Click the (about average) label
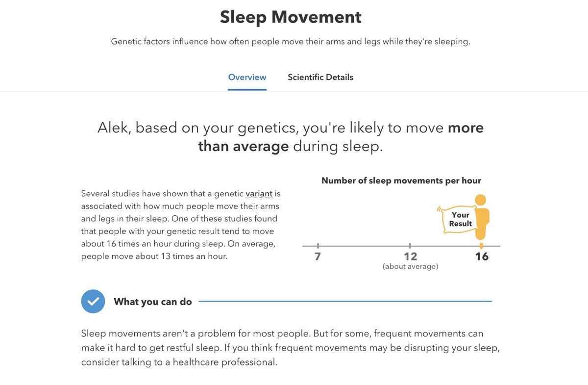The image size is (588, 385). point(411,266)
